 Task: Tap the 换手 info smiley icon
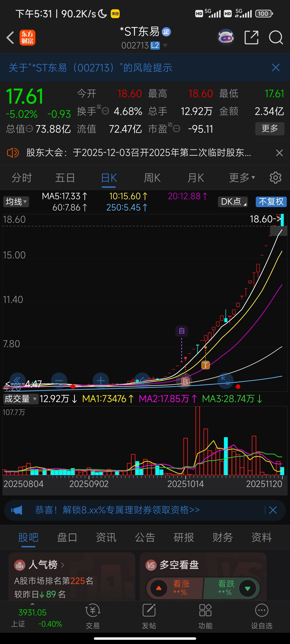point(106,111)
